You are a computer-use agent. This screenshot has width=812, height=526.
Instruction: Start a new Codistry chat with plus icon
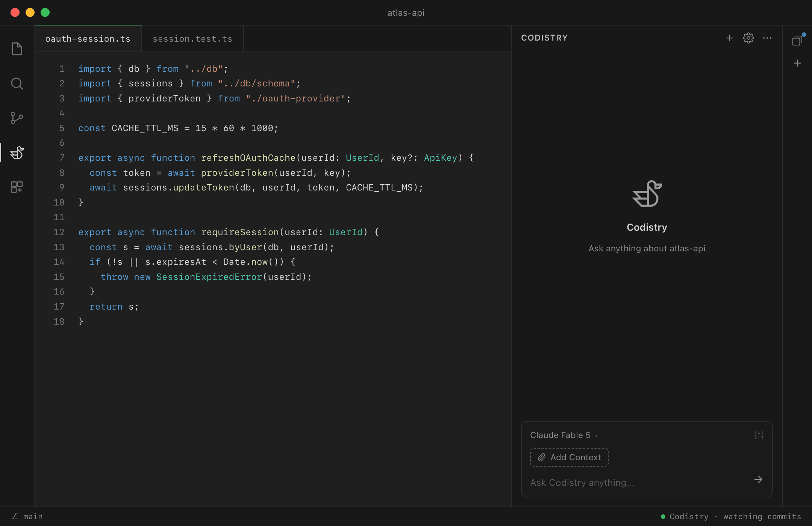tap(730, 38)
